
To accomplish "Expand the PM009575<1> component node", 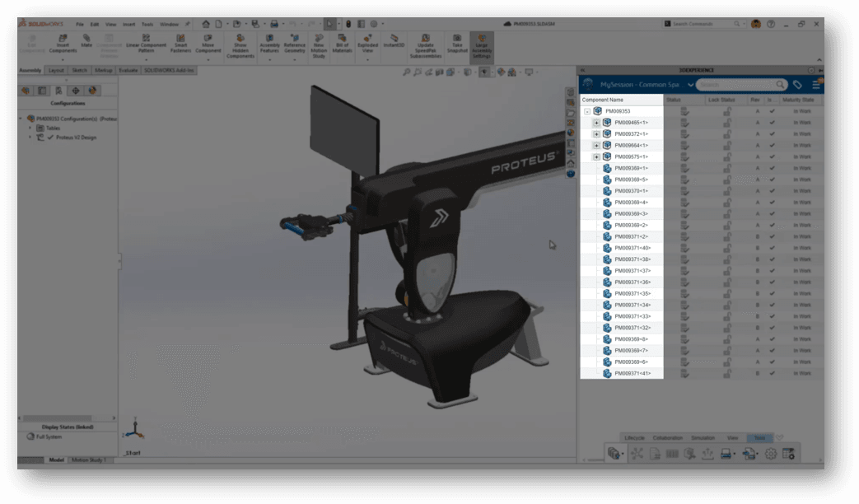I will point(596,156).
